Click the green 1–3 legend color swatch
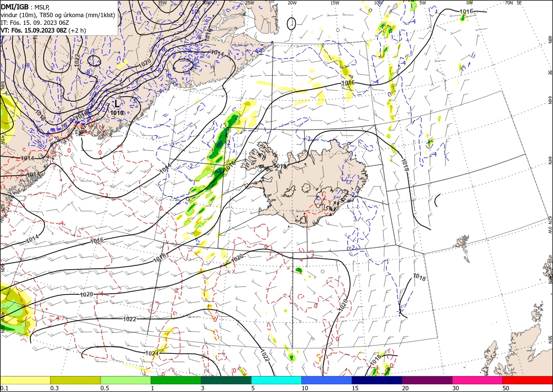 pyautogui.click(x=176, y=380)
